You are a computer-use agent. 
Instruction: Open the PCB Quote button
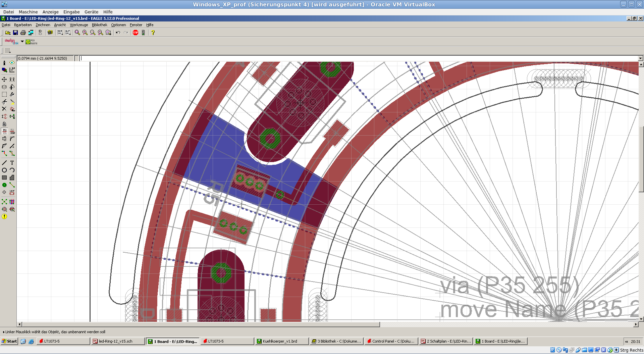[x=32, y=42]
